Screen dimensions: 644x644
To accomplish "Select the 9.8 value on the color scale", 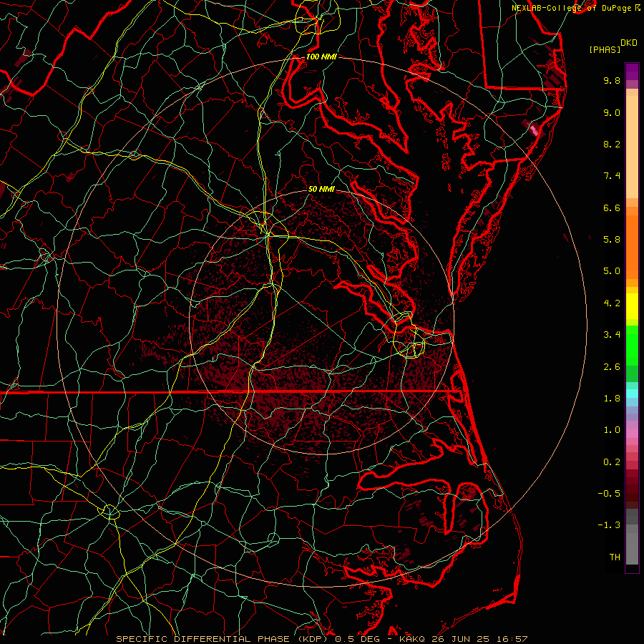I will tap(612, 80).
